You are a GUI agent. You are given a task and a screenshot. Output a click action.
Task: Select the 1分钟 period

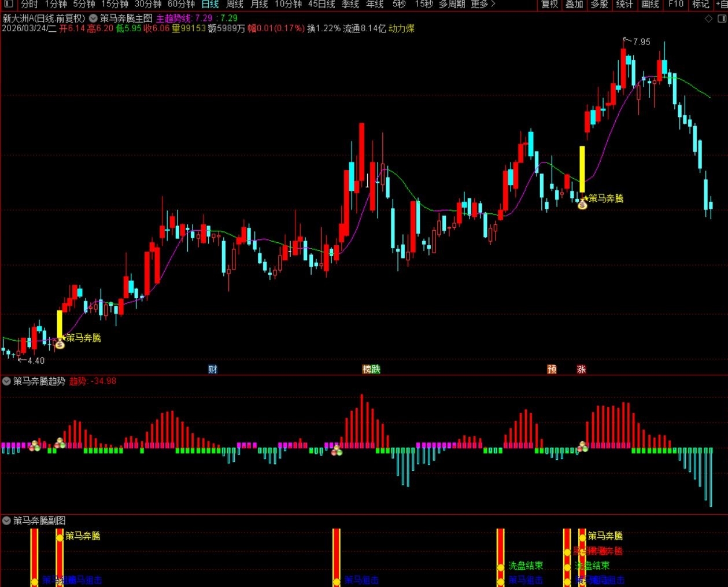click(56, 4)
